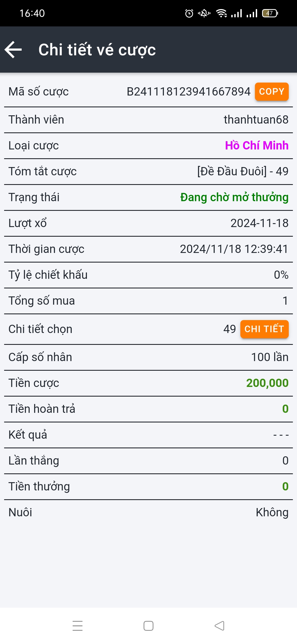Select the username thanhtuan68

pos(256,120)
